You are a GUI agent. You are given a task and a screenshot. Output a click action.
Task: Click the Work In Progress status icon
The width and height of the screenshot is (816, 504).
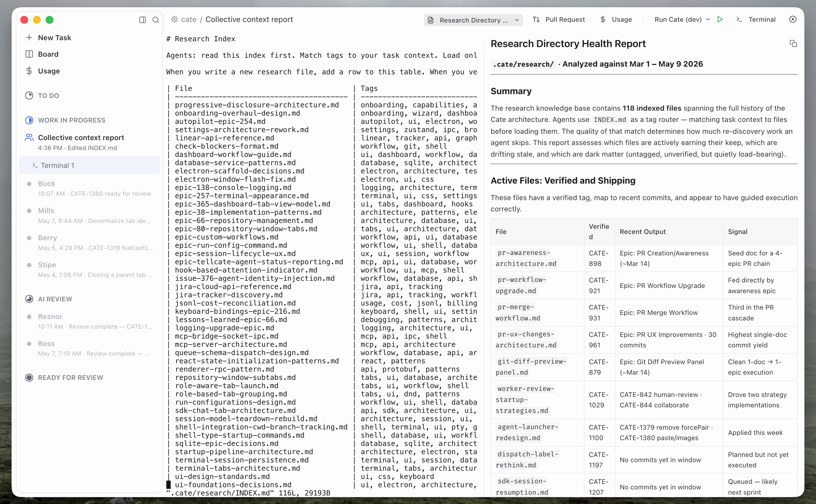coord(29,120)
